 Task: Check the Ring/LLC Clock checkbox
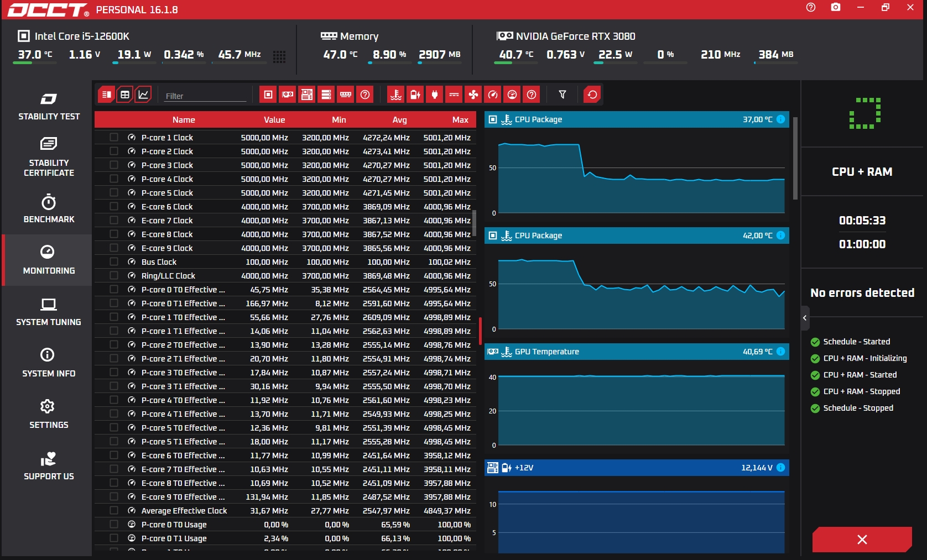point(114,275)
